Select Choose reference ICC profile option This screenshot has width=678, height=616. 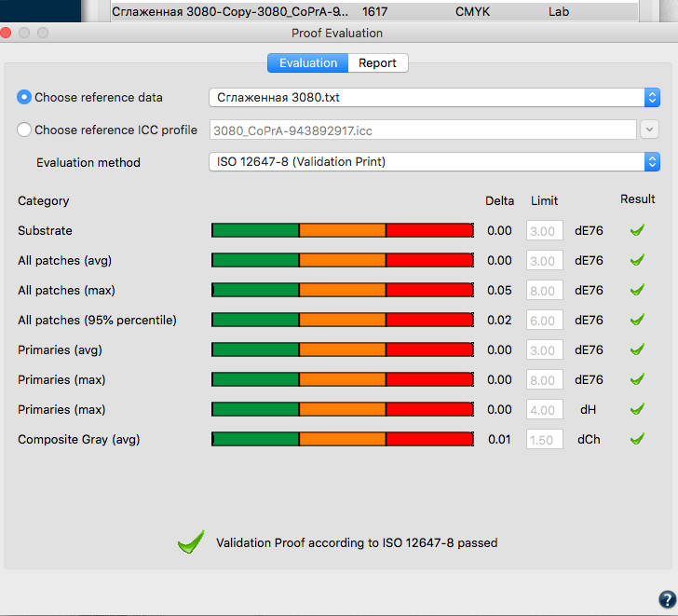coord(24,130)
